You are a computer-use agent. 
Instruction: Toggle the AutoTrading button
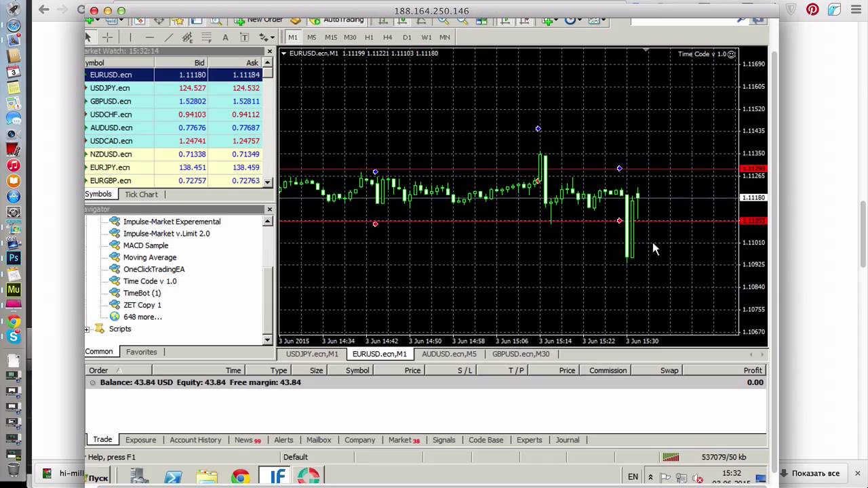click(x=336, y=20)
